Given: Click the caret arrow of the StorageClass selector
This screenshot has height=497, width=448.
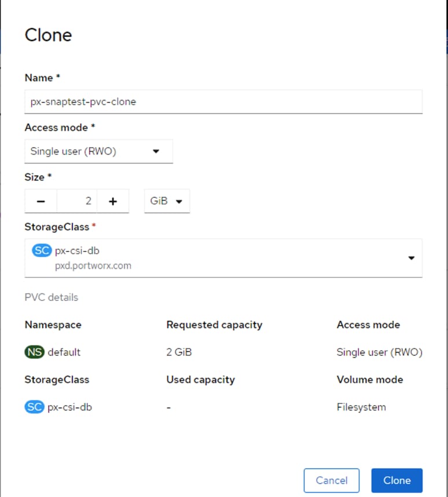Looking at the screenshot, I should tap(411, 258).
